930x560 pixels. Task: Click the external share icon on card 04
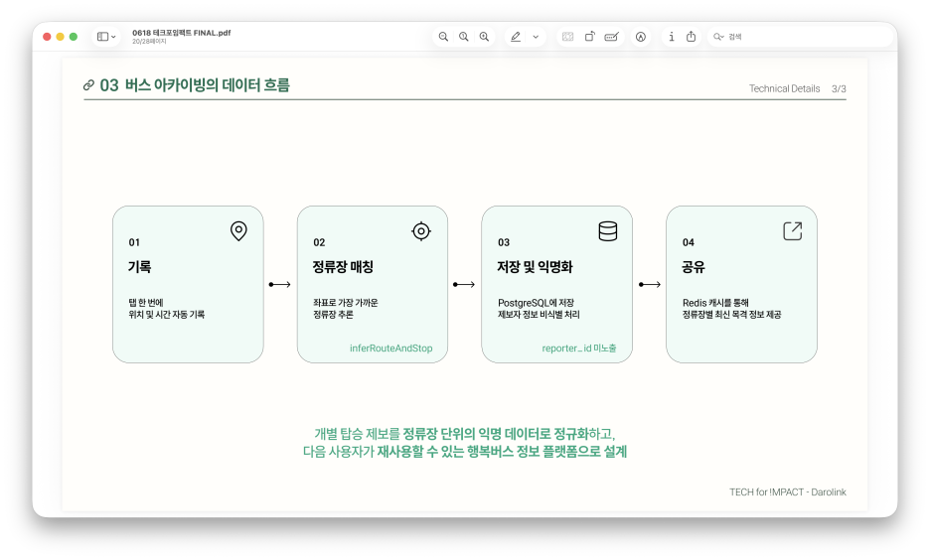coord(793,231)
